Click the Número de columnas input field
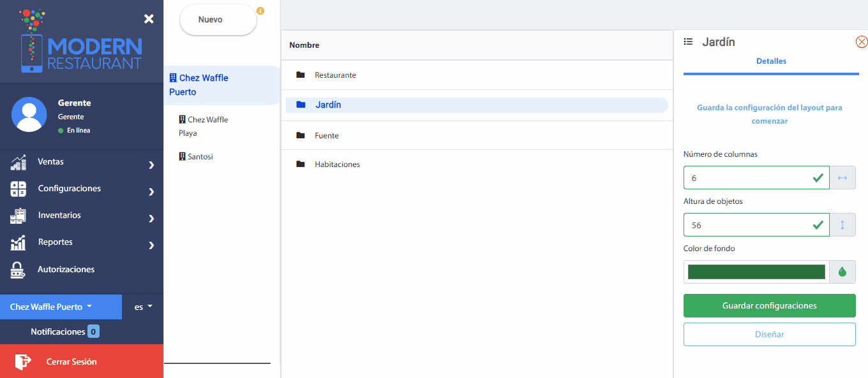 coord(747,178)
